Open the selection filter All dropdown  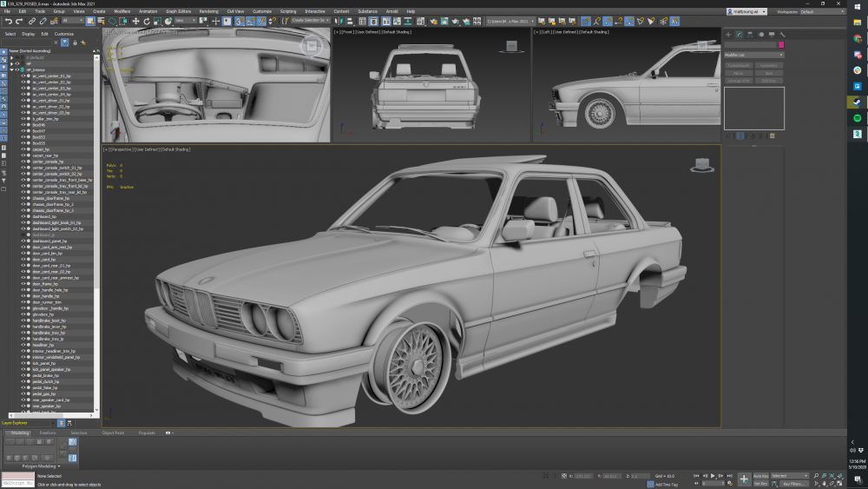coord(72,21)
